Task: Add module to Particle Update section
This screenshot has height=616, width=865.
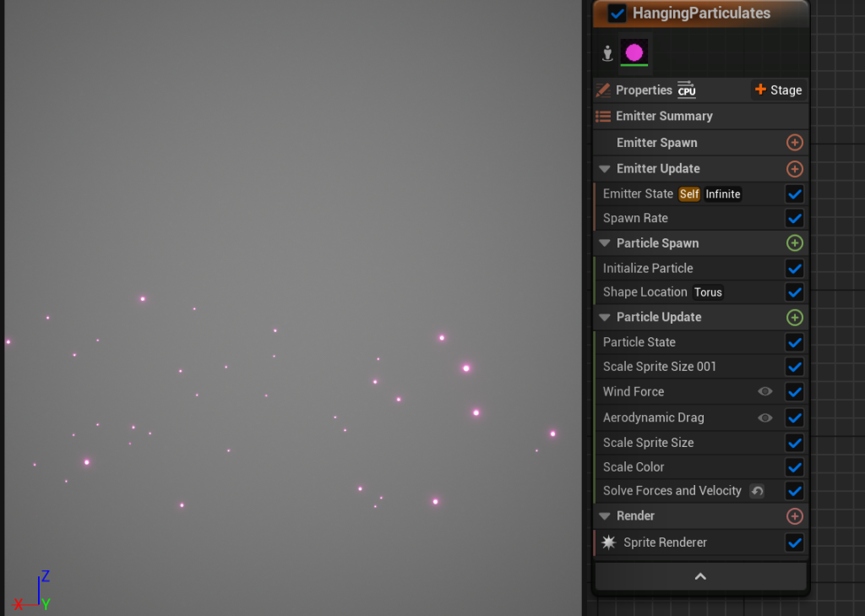Action: tap(794, 318)
